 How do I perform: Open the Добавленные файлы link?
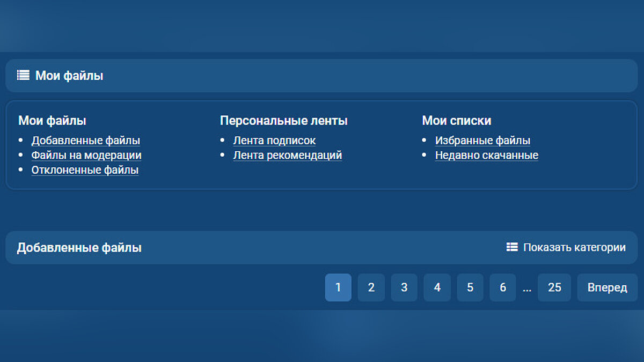point(86,141)
